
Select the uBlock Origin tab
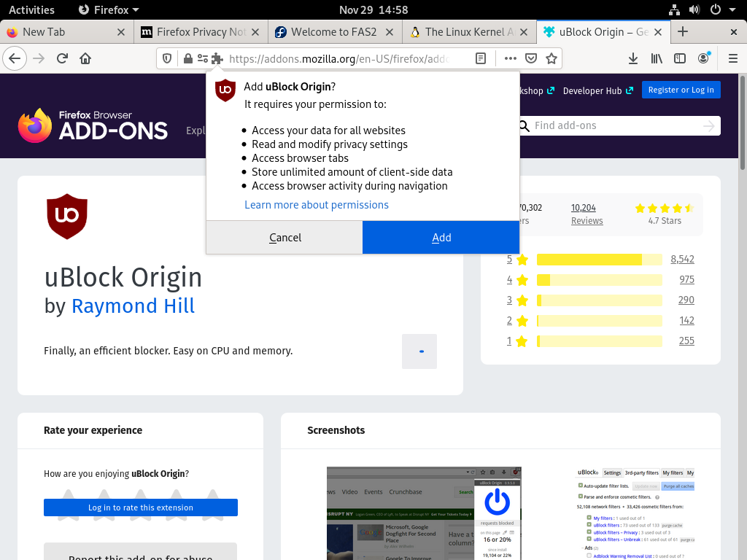coord(603,32)
